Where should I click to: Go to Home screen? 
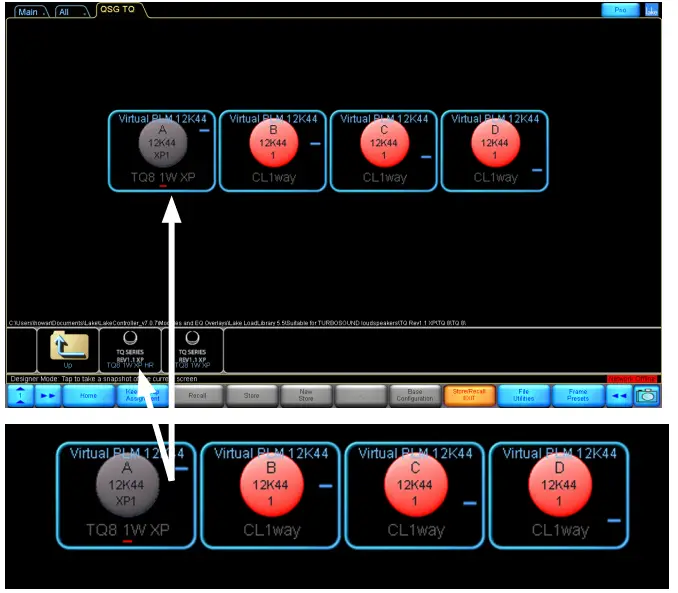[90, 397]
